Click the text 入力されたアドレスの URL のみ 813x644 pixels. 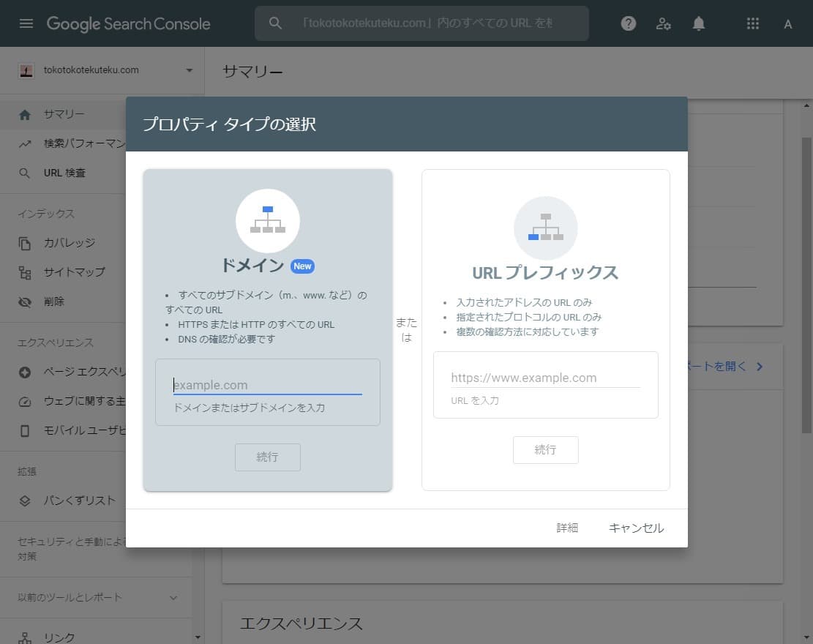[524, 302]
